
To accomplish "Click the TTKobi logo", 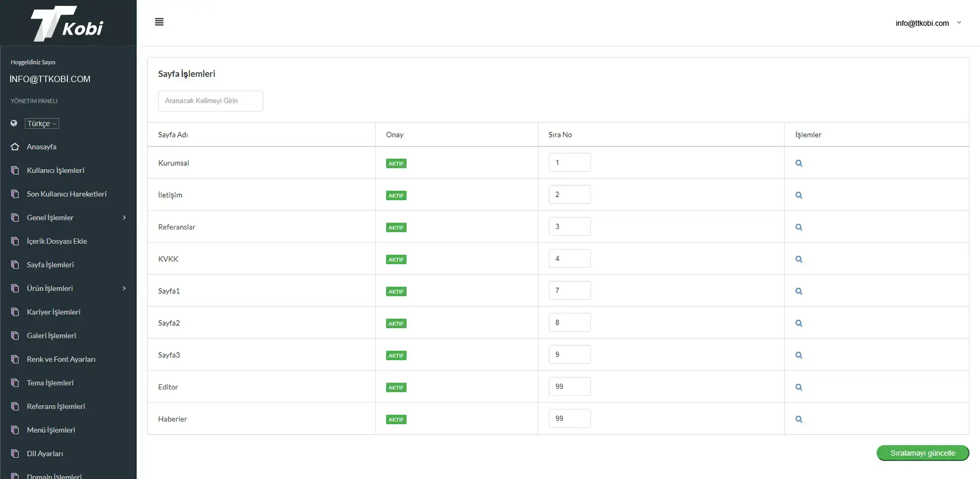I will pos(67,23).
